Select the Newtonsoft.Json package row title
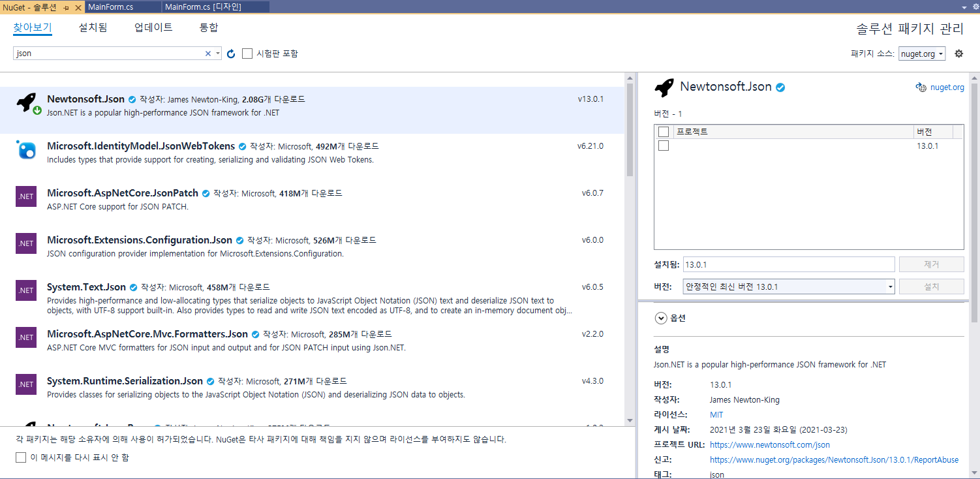The image size is (980, 479). 86,99
